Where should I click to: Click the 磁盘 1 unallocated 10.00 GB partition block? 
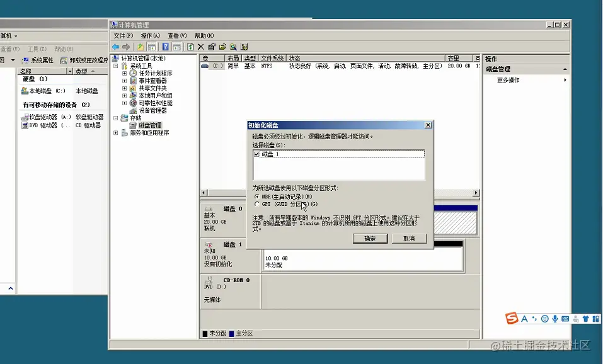[x=363, y=259]
